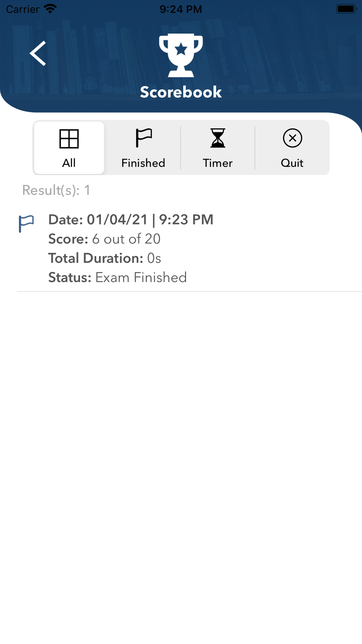Tap the trophy icon above Scorebook

181,55
